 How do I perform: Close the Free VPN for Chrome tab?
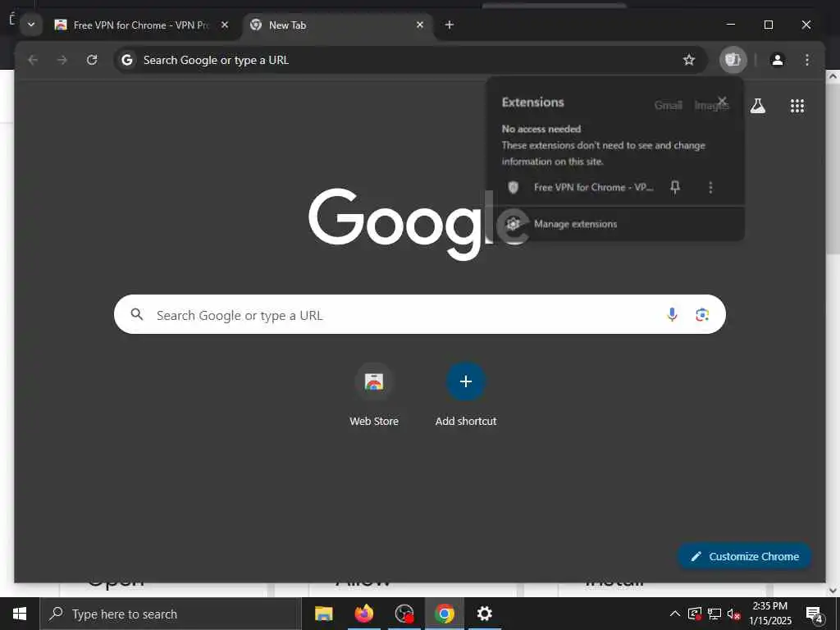(225, 25)
